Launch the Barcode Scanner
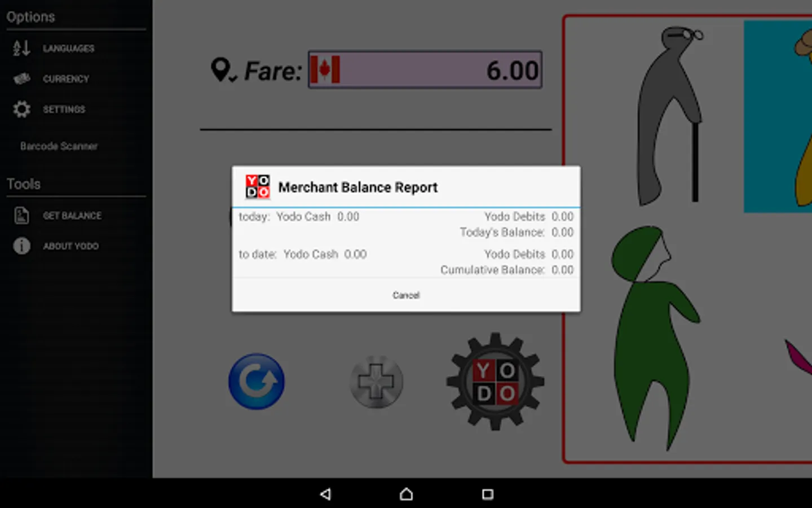This screenshot has width=812, height=508. pyautogui.click(x=59, y=146)
